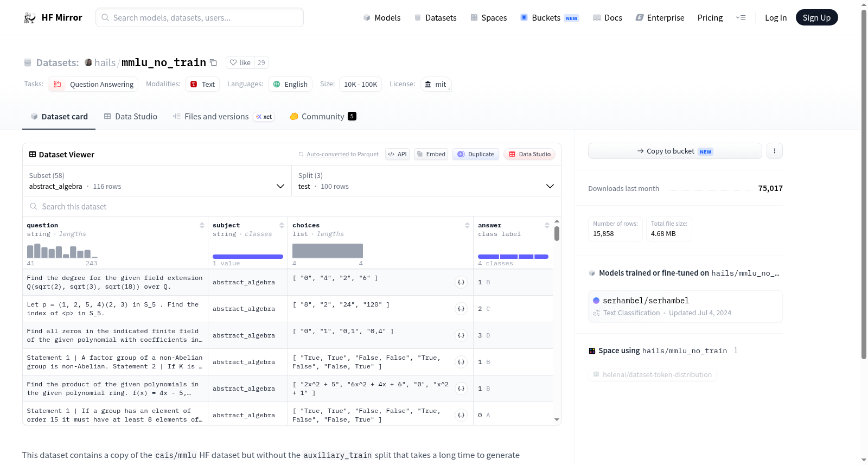This screenshot has height=465, width=868.
Task: Click the Sign Up button
Action: (x=816, y=18)
